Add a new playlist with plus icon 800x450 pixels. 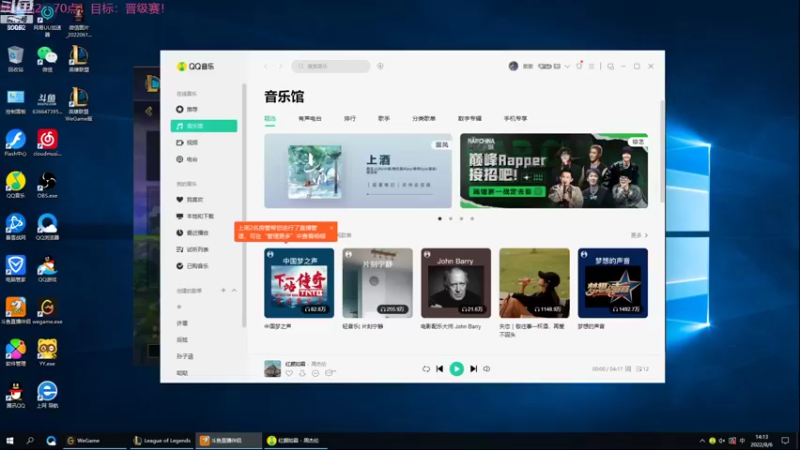coord(223,290)
